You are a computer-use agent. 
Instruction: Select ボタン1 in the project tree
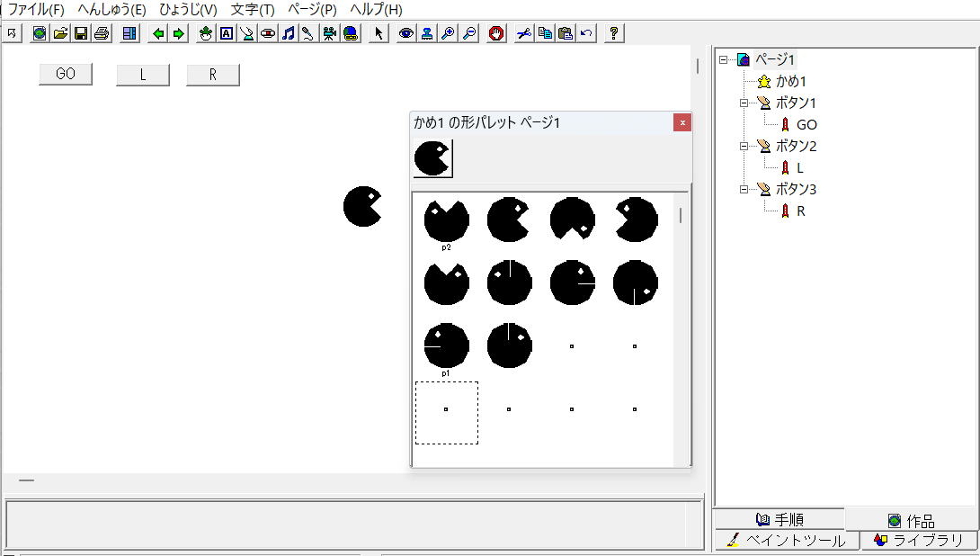click(x=796, y=103)
